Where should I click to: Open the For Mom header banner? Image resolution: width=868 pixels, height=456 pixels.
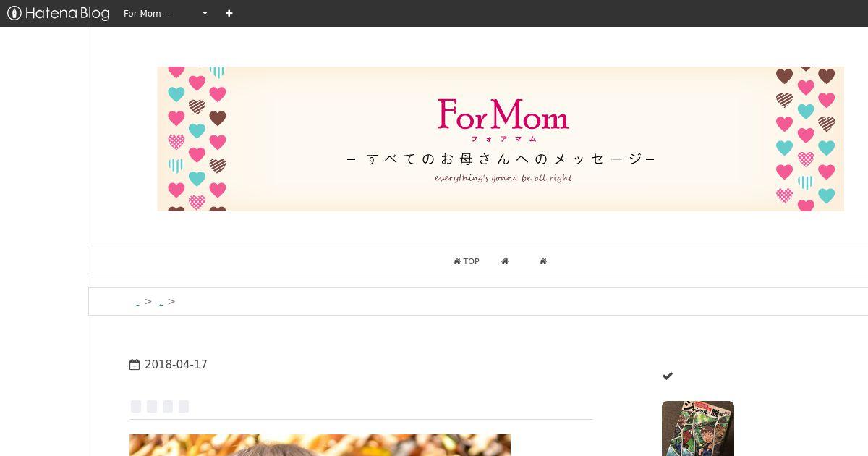(x=501, y=139)
